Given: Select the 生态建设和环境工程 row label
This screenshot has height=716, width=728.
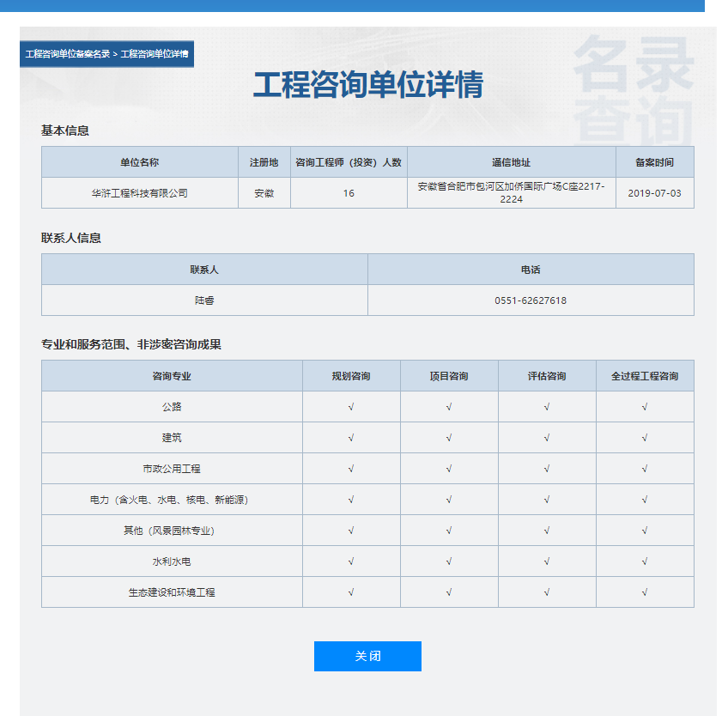Looking at the screenshot, I should tap(172, 592).
